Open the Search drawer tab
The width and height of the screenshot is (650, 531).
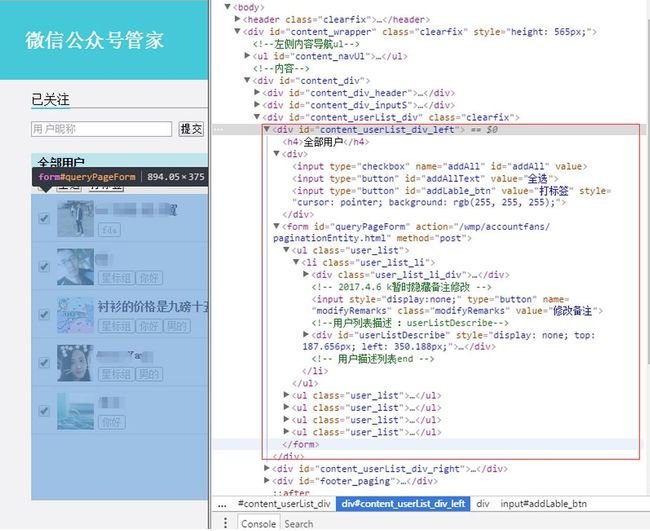[x=299, y=523]
